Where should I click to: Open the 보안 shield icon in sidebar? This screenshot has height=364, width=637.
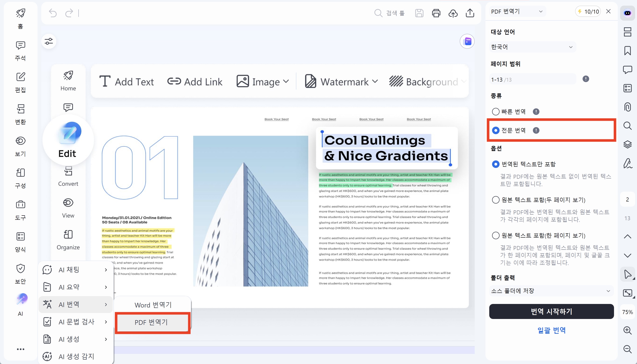click(20, 269)
